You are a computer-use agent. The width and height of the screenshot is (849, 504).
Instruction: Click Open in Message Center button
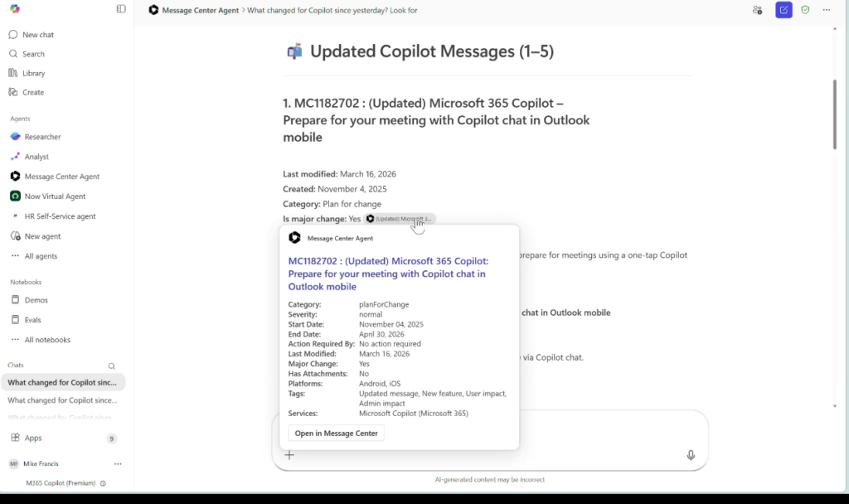tap(336, 434)
